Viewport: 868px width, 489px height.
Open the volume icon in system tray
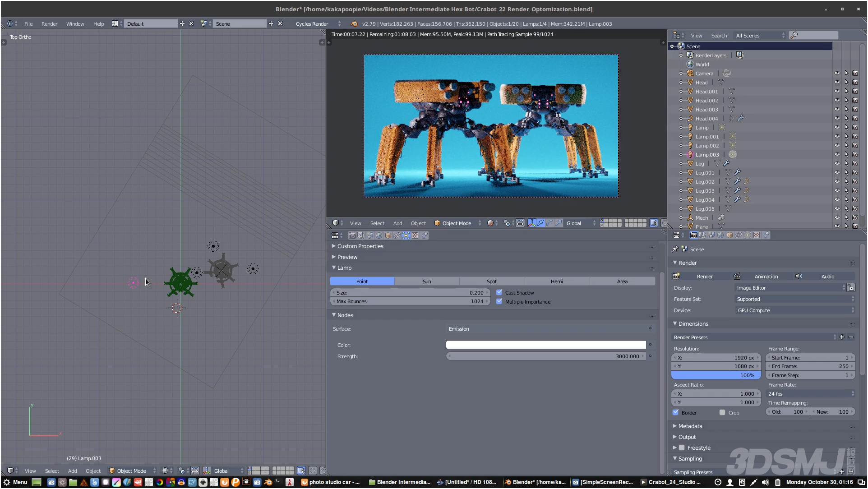tap(765, 482)
